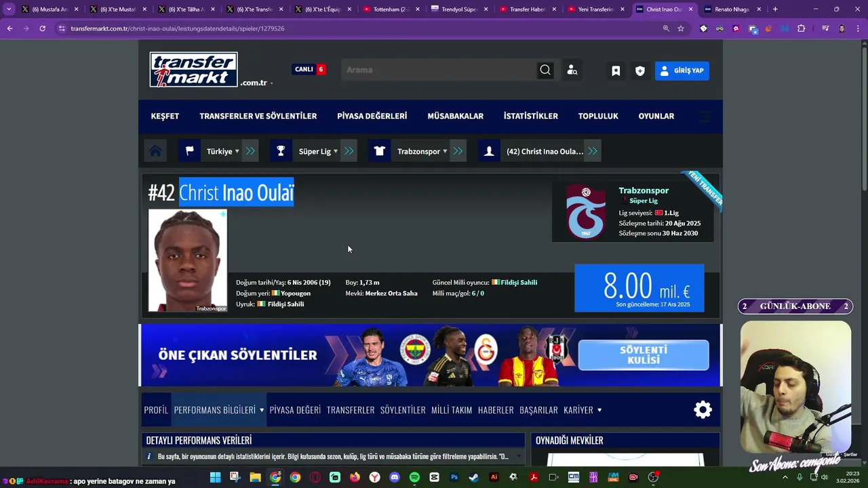Switch to the MİLLİ TAKIM tab

[x=452, y=410]
